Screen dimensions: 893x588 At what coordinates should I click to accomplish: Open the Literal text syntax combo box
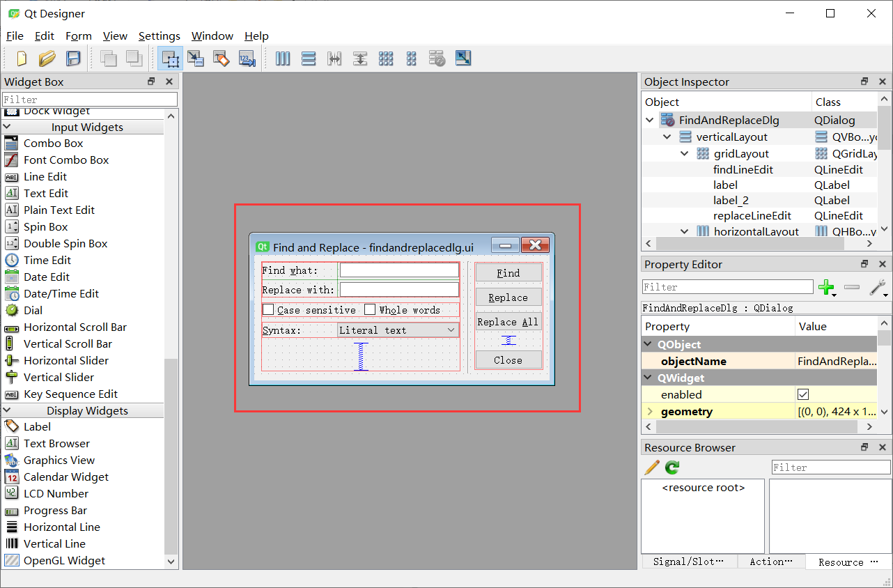pos(398,330)
